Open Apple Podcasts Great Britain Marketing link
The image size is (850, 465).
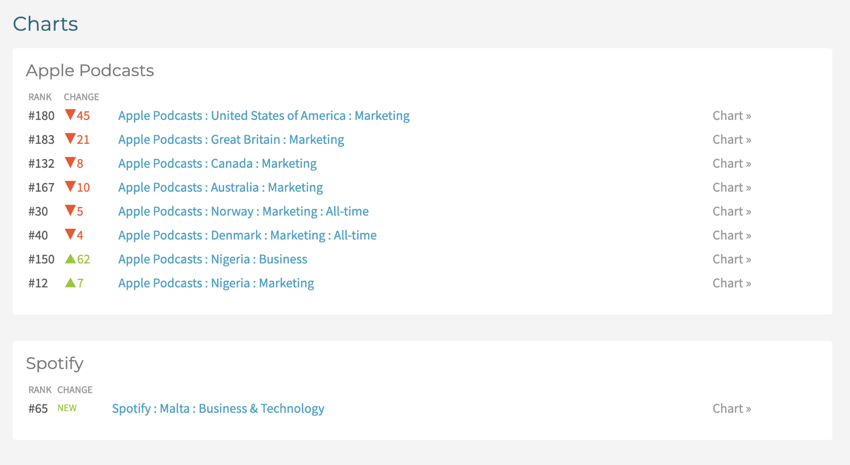click(230, 140)
